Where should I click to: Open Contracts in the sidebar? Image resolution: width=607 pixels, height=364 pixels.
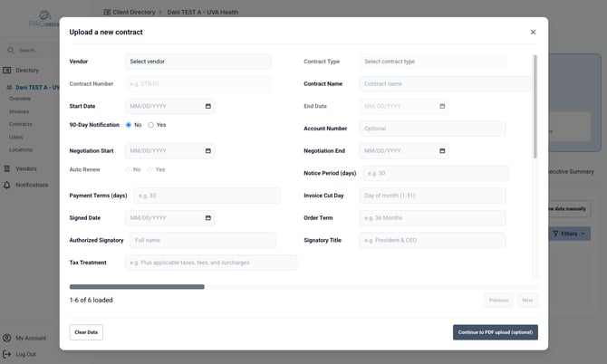coord(21,124)
